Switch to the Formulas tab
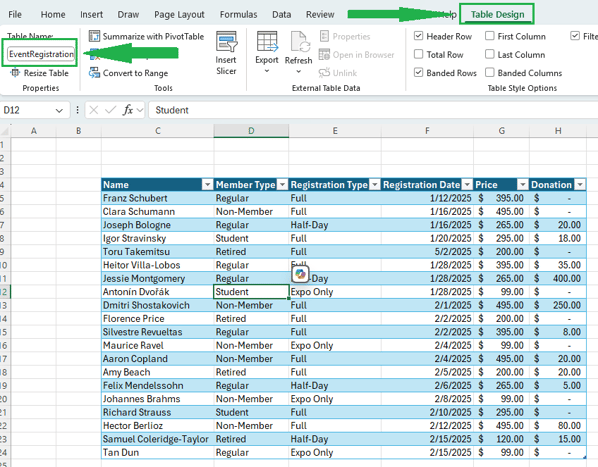This screenshot has width=598, height=467. [238, 14]
